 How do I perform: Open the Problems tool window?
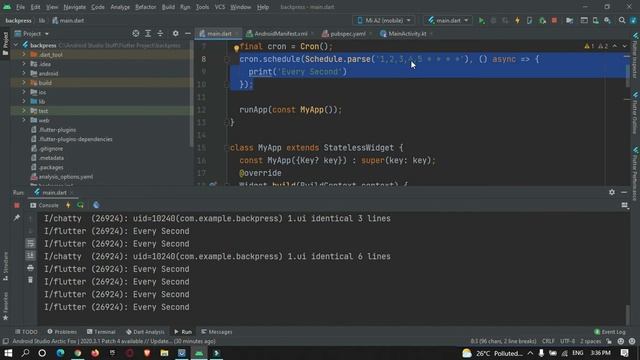coord(62,332)
